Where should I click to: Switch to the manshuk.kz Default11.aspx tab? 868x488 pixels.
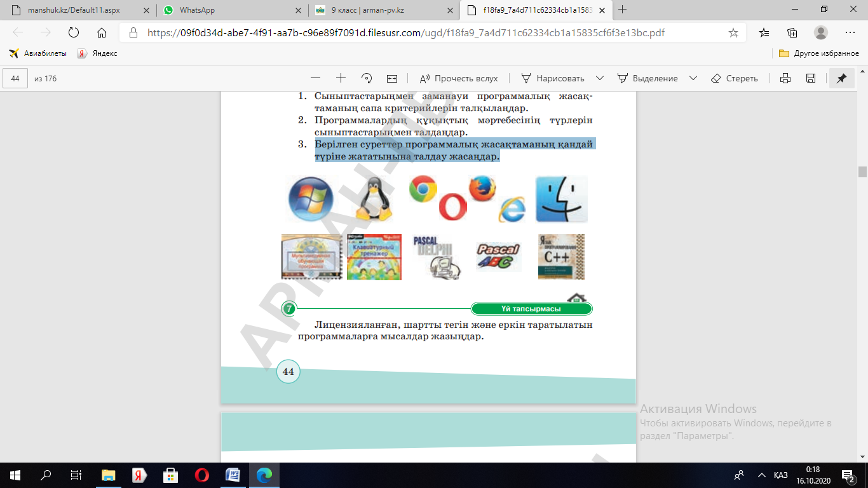click(78, 10)
